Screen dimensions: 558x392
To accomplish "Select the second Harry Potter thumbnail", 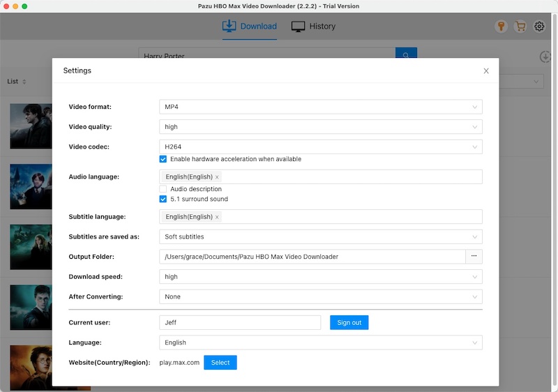I will (31, 186).
